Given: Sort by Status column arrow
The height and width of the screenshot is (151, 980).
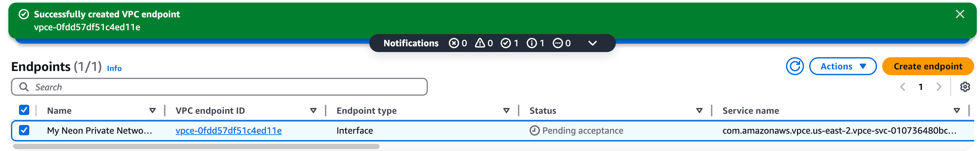Looking at the screenshot, I should pos(699,111).
